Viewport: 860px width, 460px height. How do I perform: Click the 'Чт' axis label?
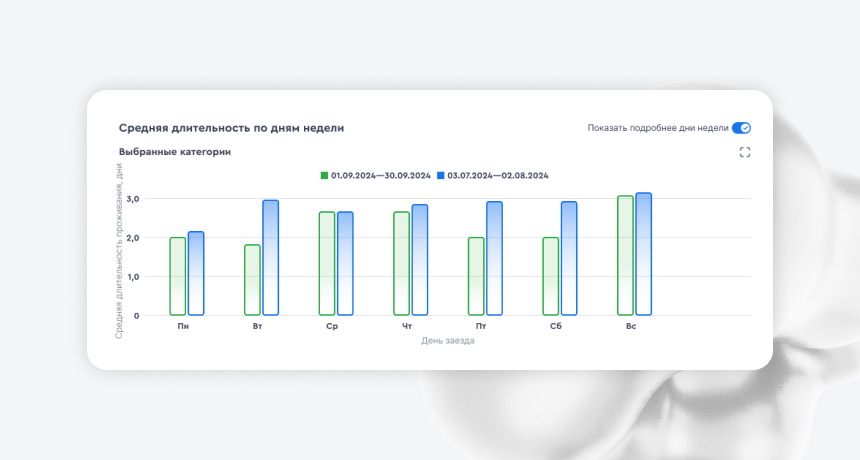pos(407,326)
